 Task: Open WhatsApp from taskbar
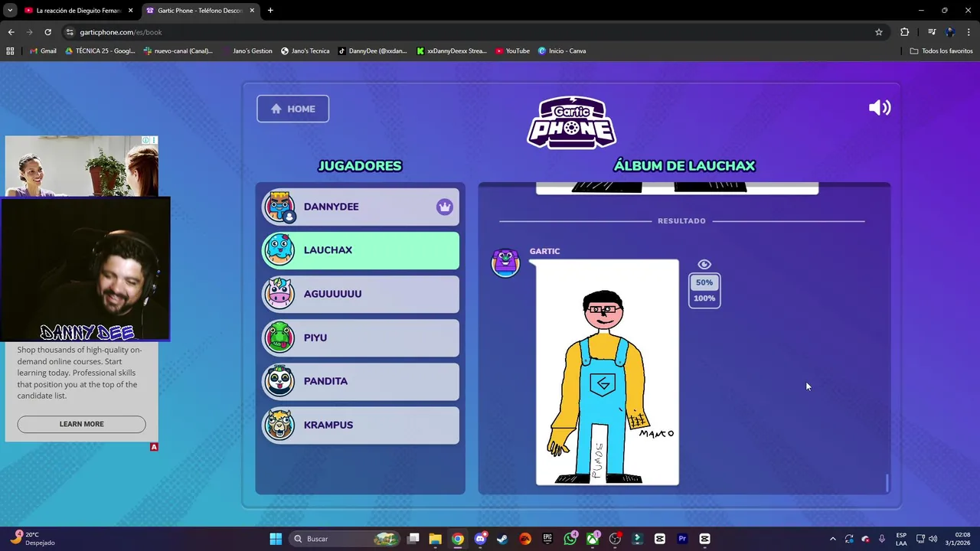(570, 539)
